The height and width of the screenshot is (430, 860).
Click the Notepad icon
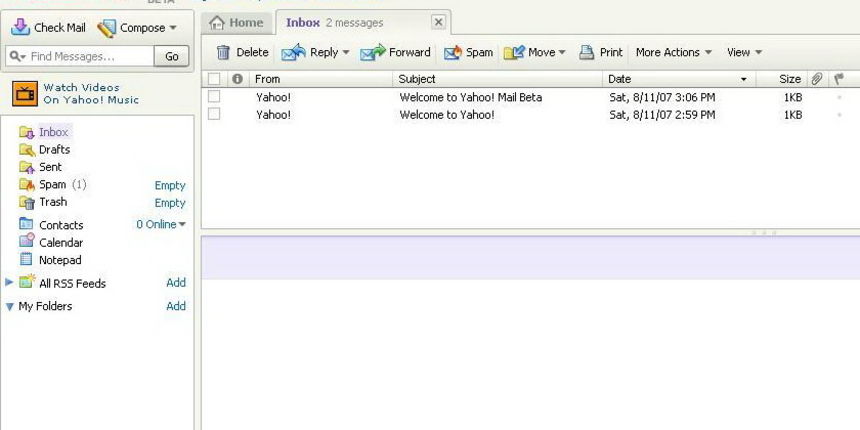tap(26, 259)
